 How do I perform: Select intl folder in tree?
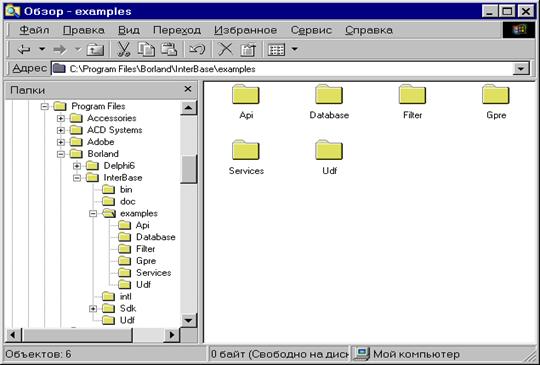pos(126,297)
